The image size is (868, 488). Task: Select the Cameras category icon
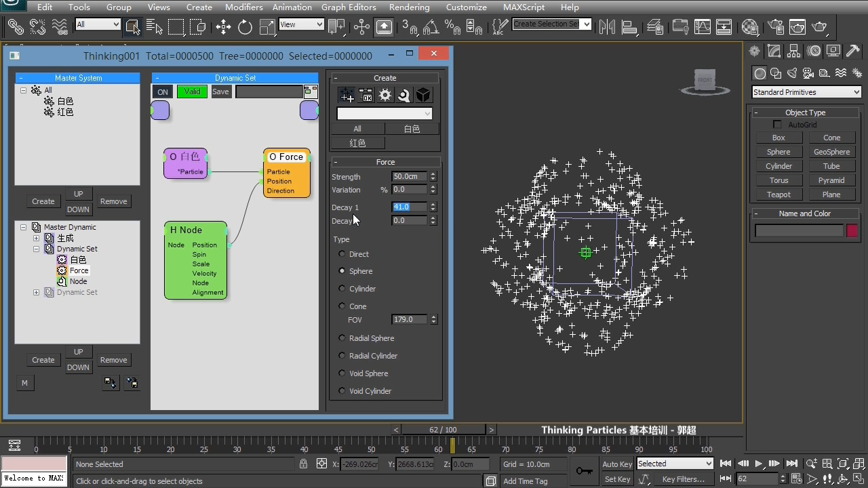click(808, 73)
